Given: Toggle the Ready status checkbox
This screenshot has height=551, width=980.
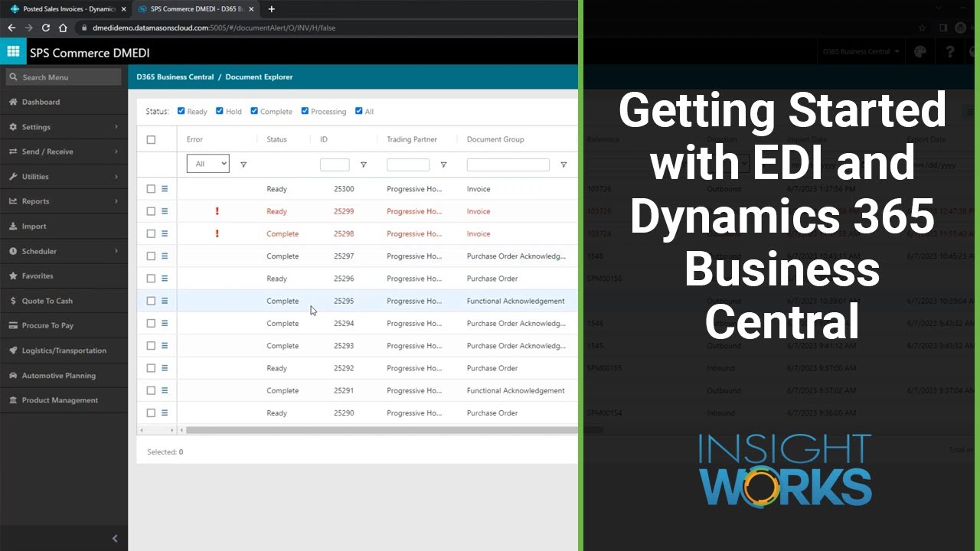Looking at the screenshot, I should point(181,111).
